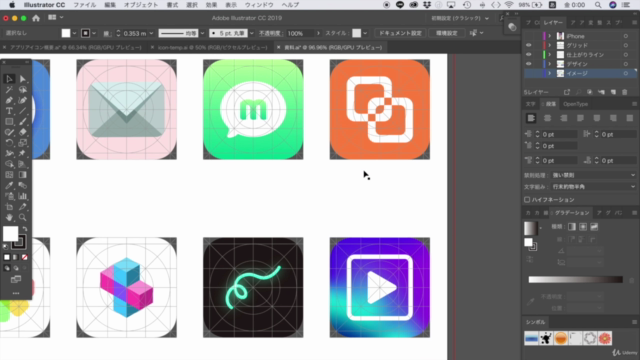Open the 禁則処理 dropdown
640x360 pixels.
(593, 175)
